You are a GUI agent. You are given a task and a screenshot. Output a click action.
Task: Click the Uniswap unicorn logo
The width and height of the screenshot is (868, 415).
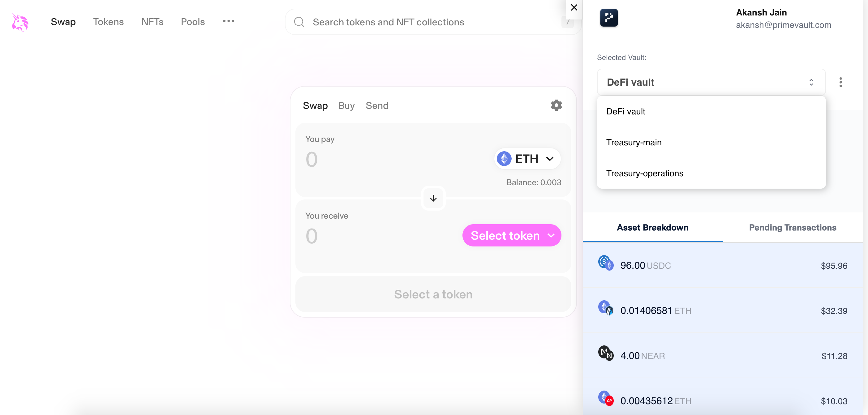(x=20, y=22)
